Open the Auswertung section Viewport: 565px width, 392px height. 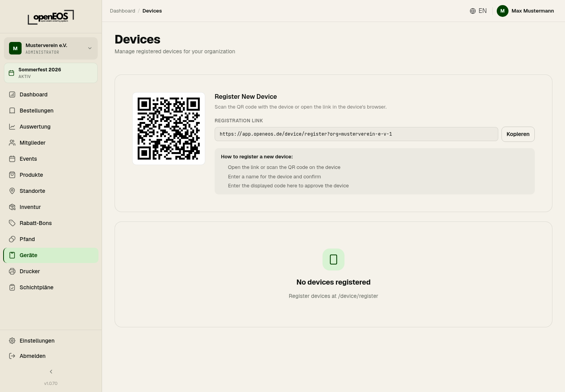(51, 127)
